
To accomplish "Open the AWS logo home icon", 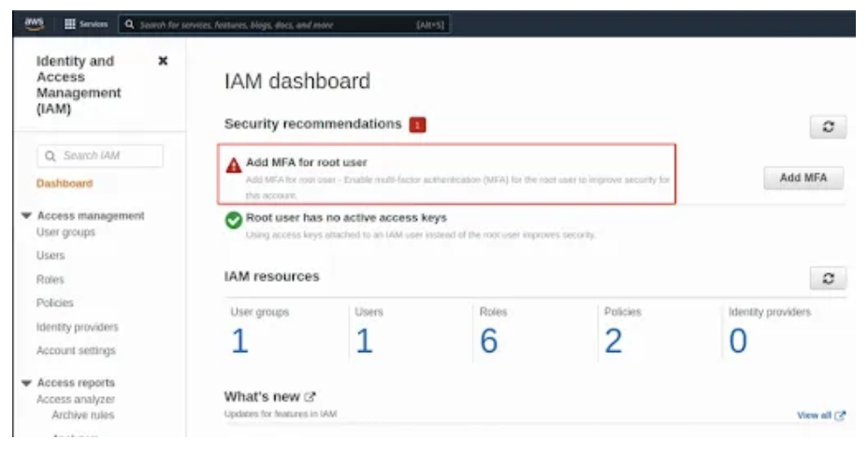I will pyautogui.click(x=35, y=23).
